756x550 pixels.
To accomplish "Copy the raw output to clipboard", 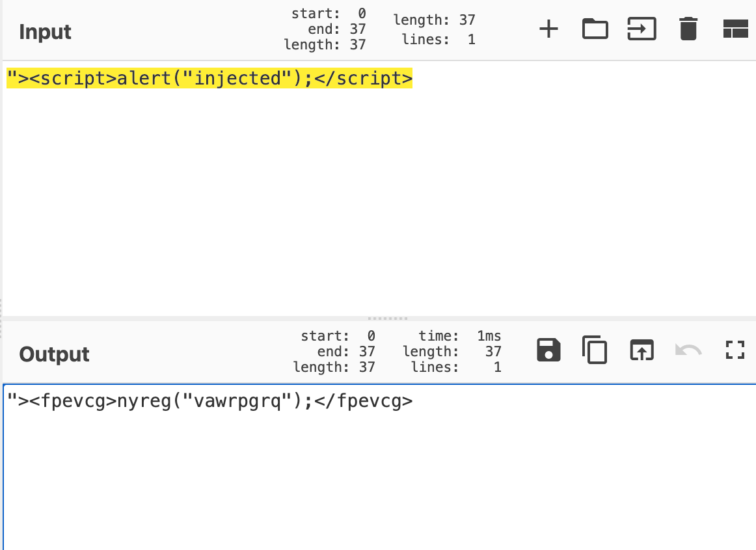I will pyautogui.click(x=595, y=350).
